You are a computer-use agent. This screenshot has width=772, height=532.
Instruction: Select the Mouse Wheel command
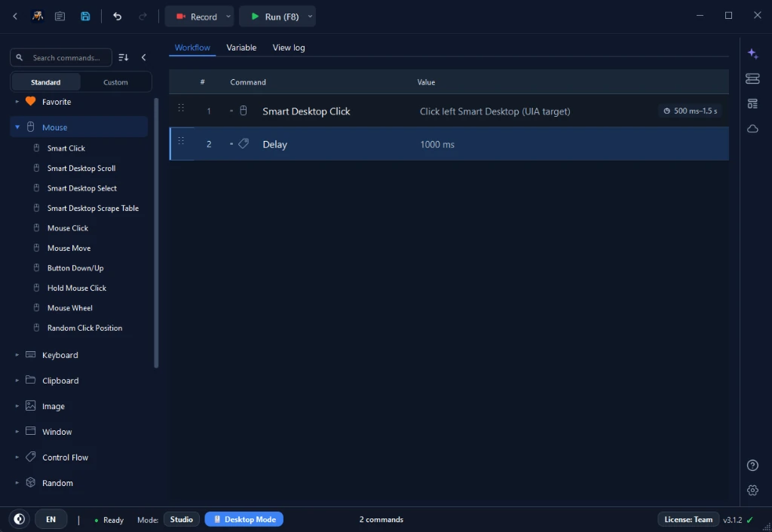[x=70, y=308]
